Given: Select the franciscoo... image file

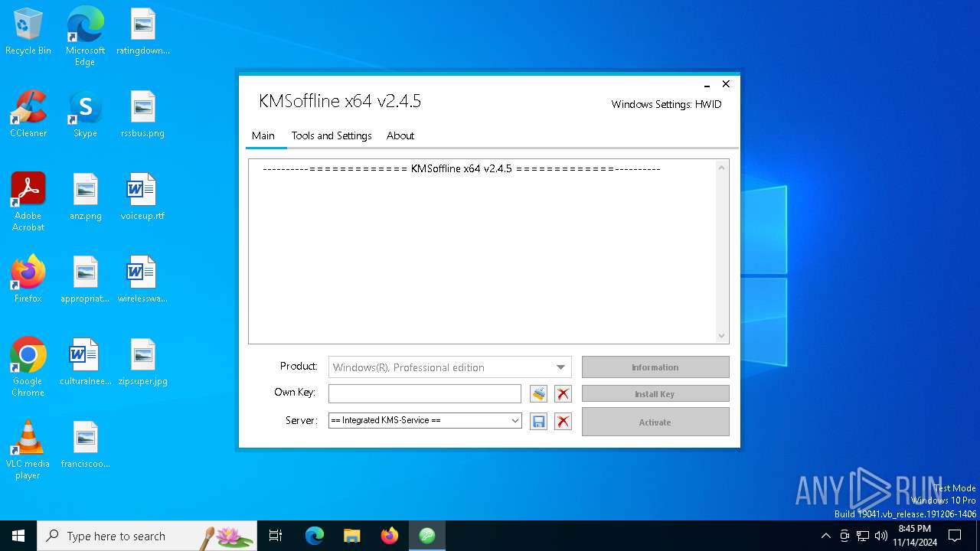Looking at the screenshot, I should pos(86,445).
